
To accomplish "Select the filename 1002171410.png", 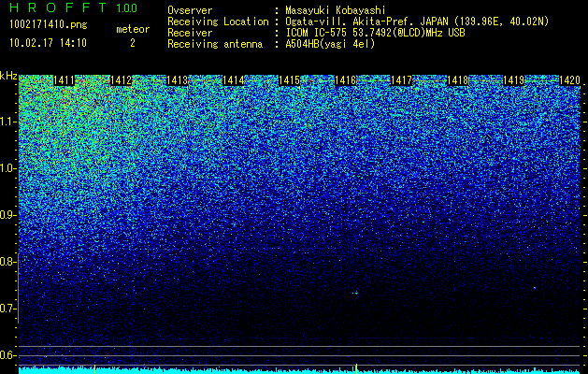I will [49, 25].
